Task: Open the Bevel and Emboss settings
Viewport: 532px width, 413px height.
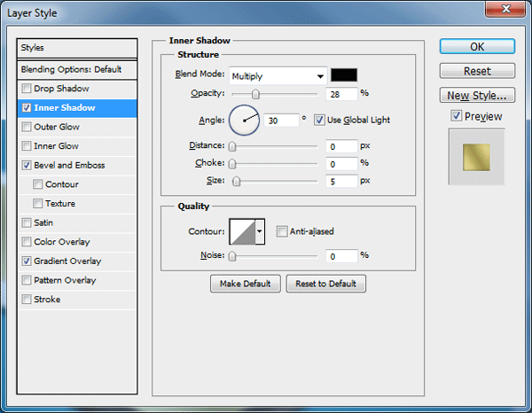Action: pyautogui.click(x=77, y=166)
